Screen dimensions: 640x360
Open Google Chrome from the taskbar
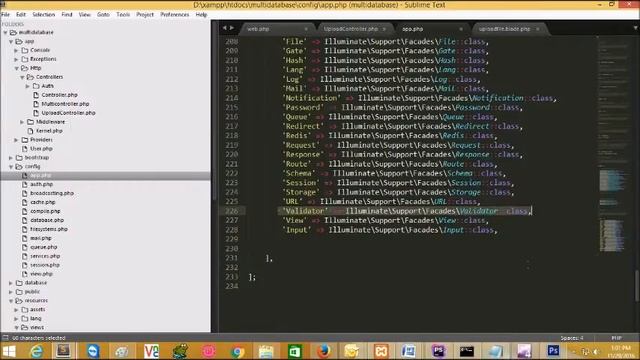237,351
